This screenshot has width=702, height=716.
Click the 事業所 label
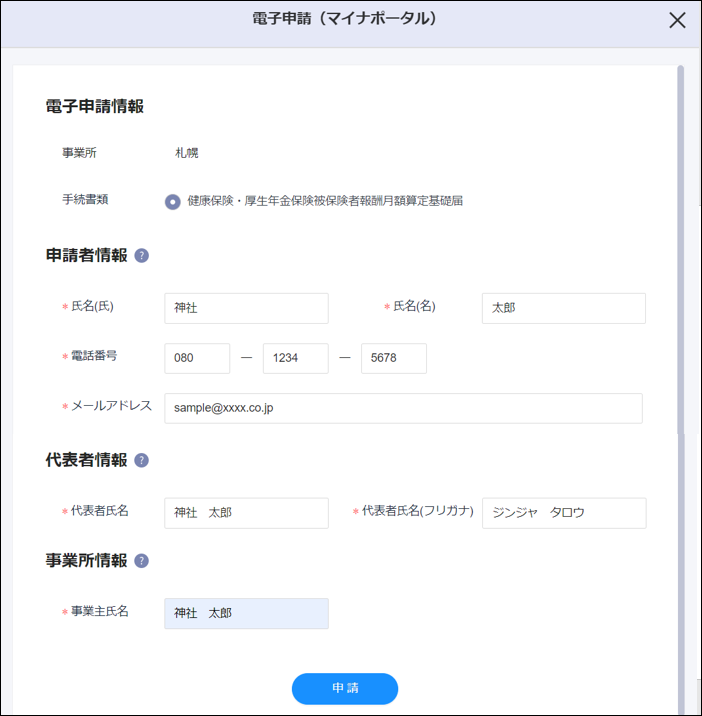[79, 153]
